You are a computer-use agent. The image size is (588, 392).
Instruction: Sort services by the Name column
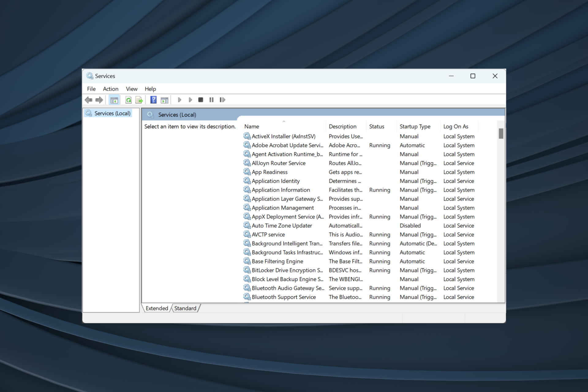point(251,126)
